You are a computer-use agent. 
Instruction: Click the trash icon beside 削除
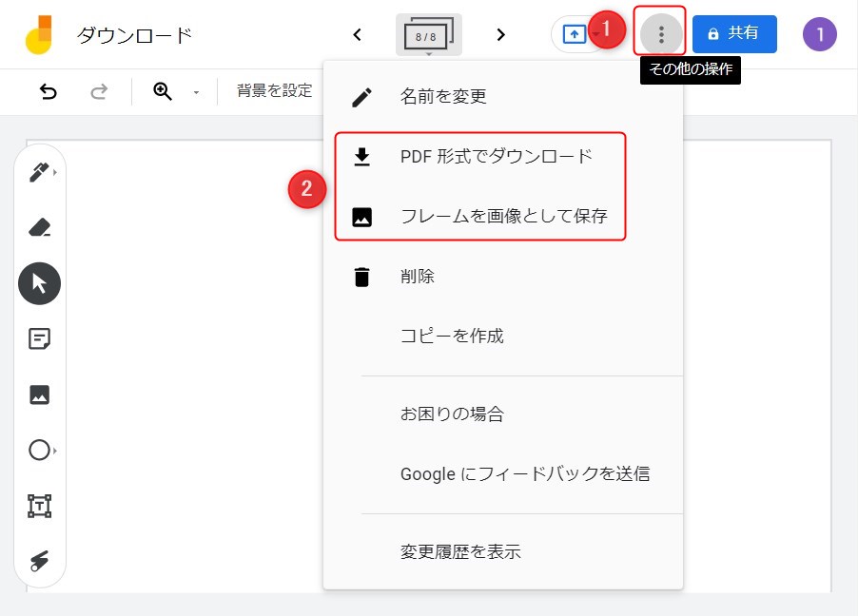click(361, 277)
